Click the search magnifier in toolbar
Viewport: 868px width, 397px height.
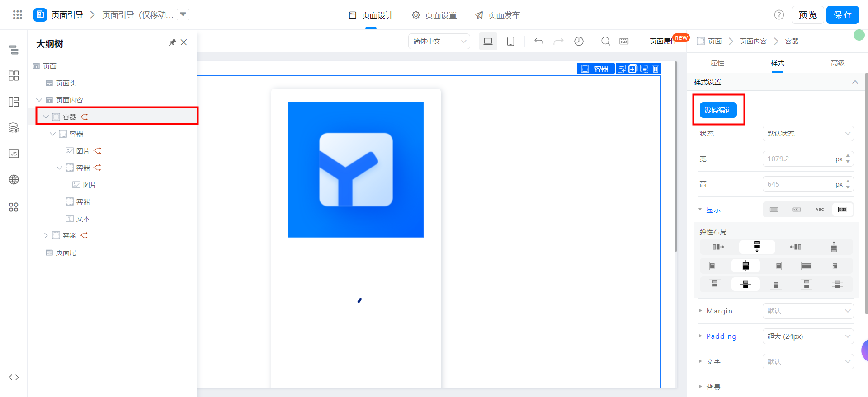[606, 41]
